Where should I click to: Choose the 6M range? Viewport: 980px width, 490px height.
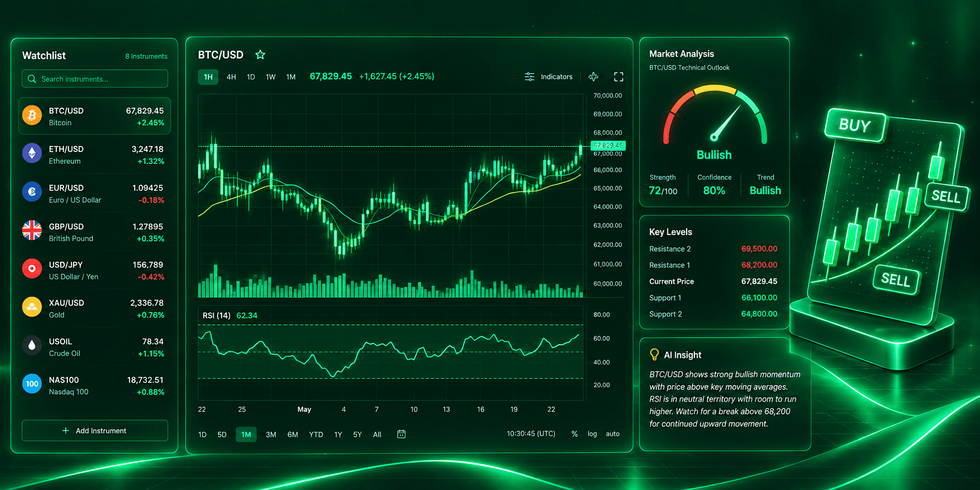[x=293, y=435]
